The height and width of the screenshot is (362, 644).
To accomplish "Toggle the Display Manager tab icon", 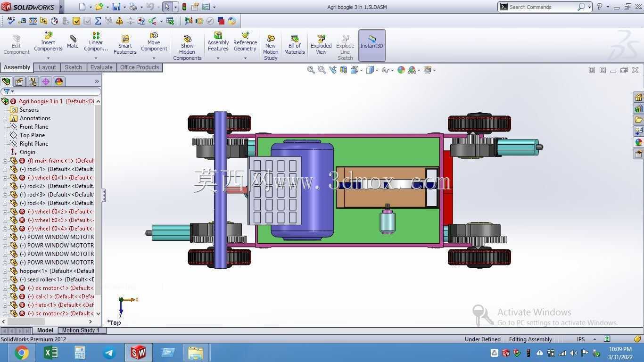I will (x=59, y=82).
